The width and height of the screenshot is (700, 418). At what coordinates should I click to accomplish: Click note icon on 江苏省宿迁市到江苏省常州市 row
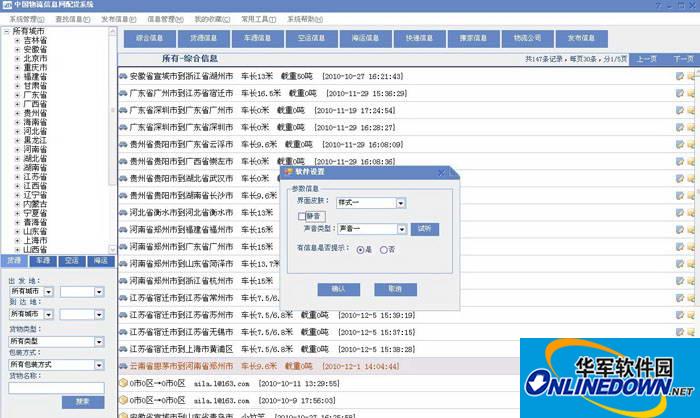coord(679,298)
